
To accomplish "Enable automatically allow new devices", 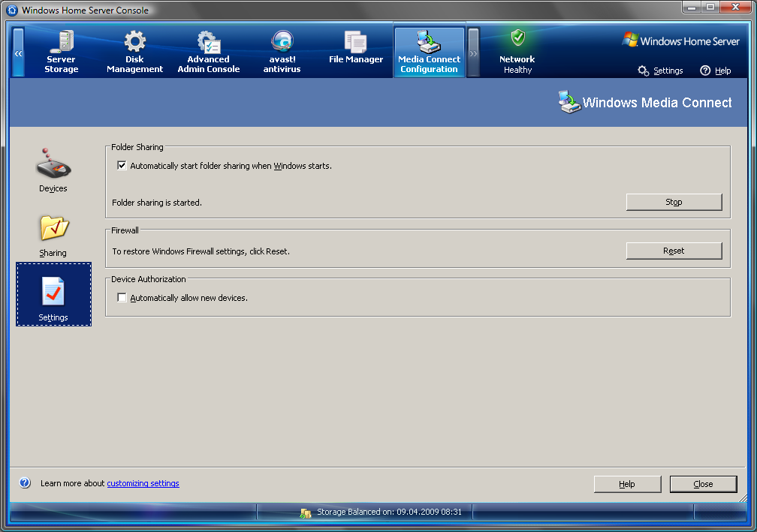I will tap(122, 298).
